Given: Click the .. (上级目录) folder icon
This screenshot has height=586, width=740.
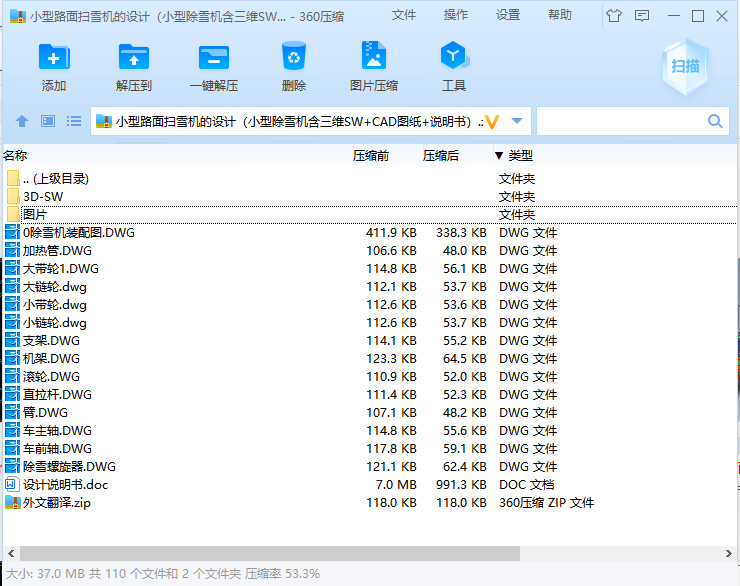Looking at the screenshot, I should coord(13,178).
